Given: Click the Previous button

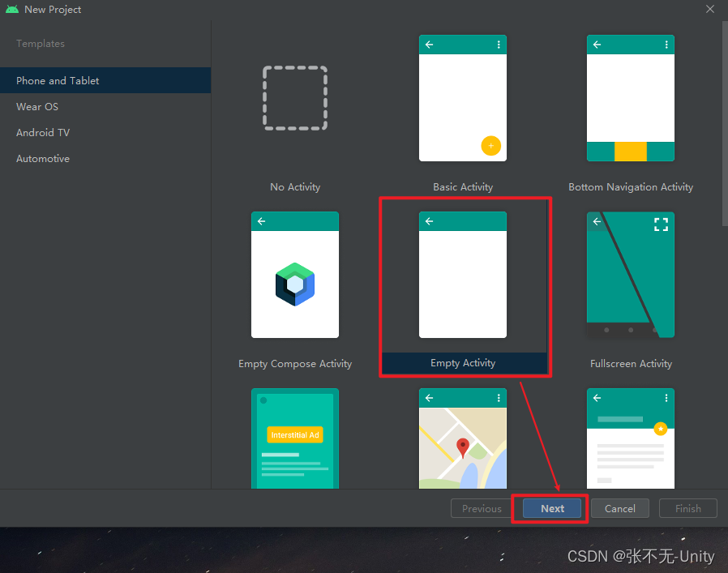Looking at the screenshot, I should coord(482,508).
